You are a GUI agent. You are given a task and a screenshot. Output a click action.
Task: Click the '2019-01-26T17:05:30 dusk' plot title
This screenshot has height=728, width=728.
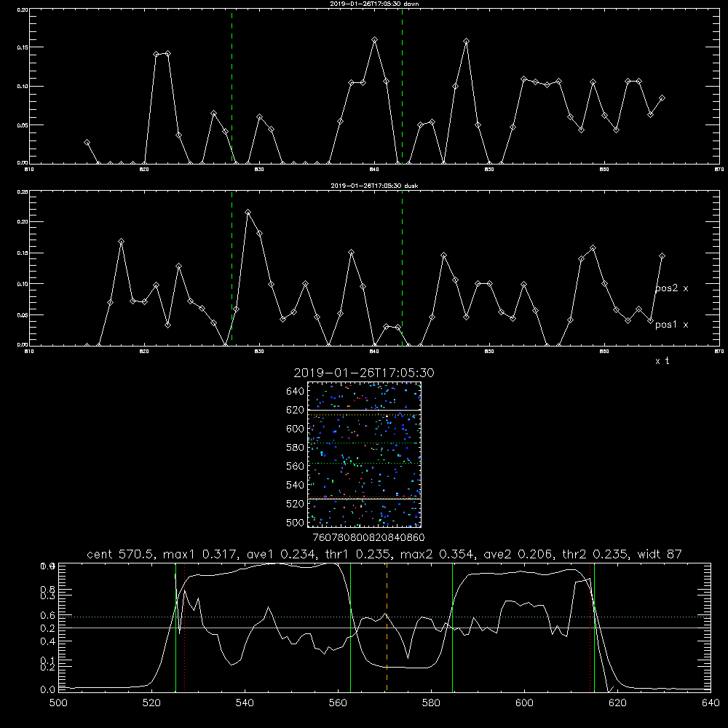click(374, 186)
